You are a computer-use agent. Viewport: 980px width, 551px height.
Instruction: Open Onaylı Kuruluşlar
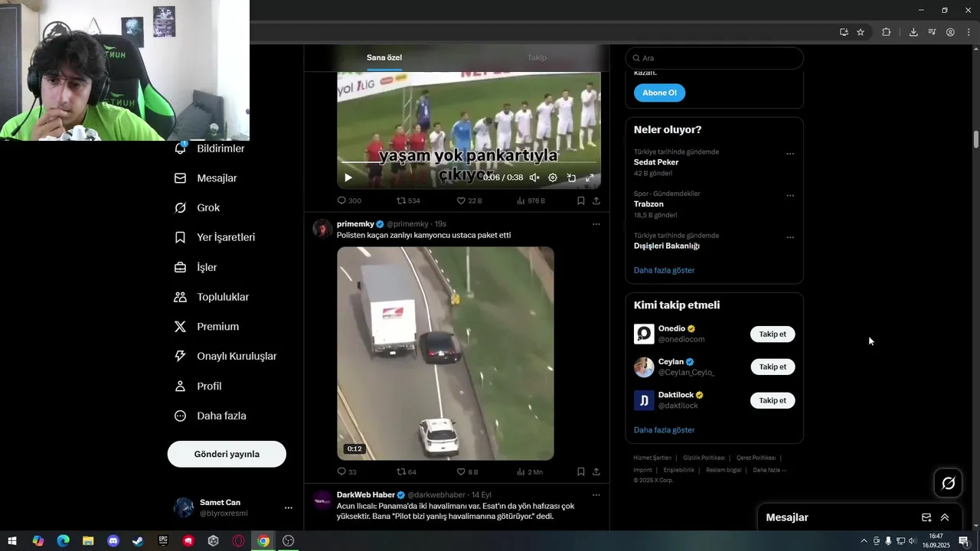pos(225,357)
